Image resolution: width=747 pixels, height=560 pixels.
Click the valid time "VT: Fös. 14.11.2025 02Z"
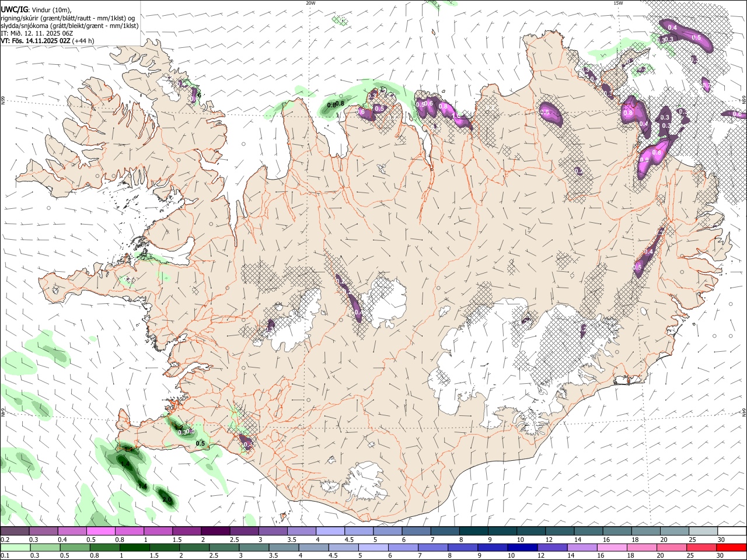36,41
